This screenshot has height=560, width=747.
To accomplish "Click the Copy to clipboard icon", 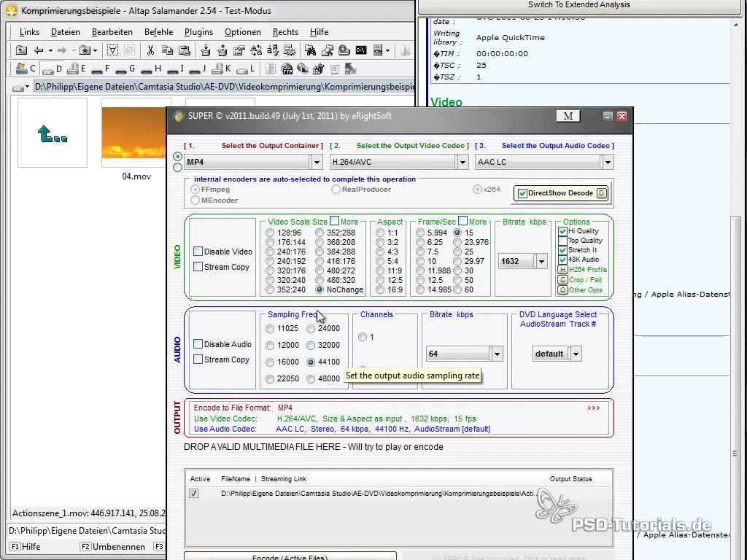I will (x=167, y=50).
